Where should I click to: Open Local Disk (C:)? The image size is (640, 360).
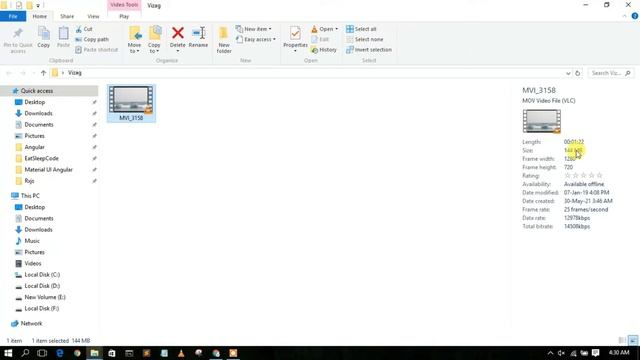(42, 275)
